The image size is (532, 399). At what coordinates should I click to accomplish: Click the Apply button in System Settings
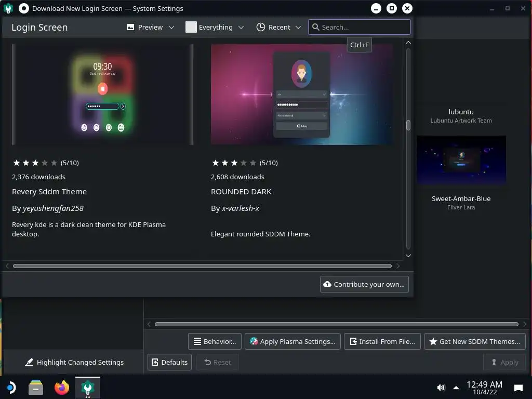[504, 362]
